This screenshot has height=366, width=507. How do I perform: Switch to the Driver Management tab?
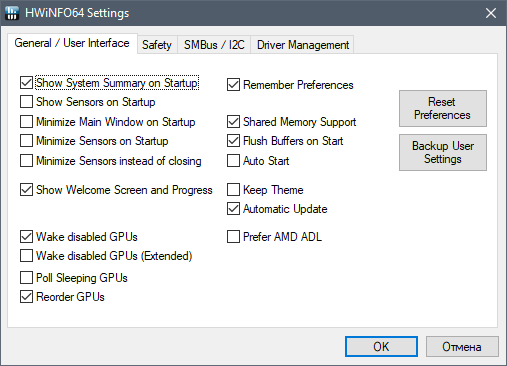click(x=303, y=45)
